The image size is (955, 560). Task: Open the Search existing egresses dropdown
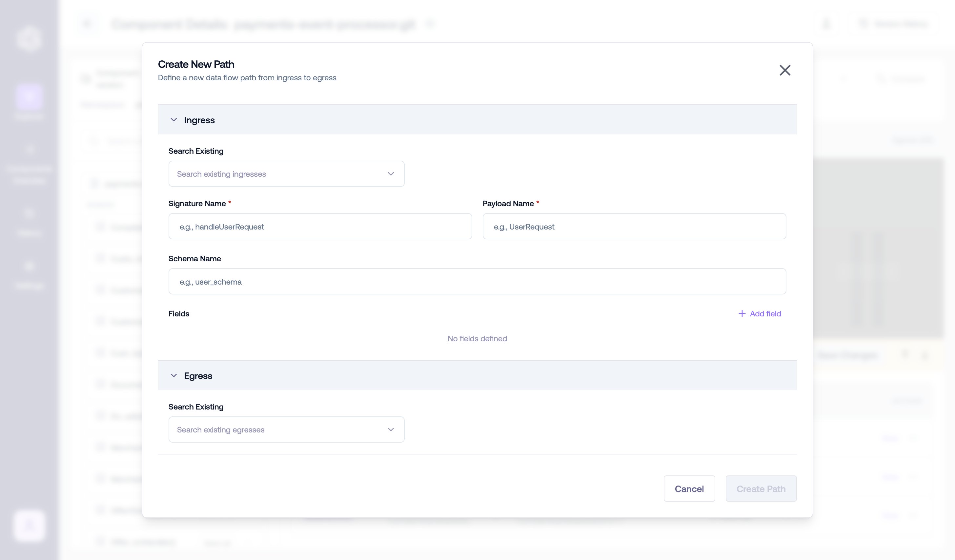[287, 430]
